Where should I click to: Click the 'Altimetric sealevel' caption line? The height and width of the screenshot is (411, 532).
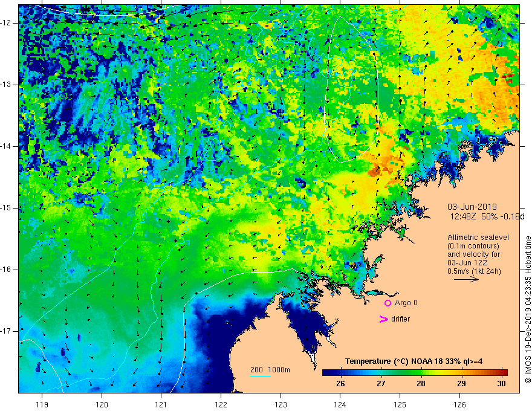[478, 238]
